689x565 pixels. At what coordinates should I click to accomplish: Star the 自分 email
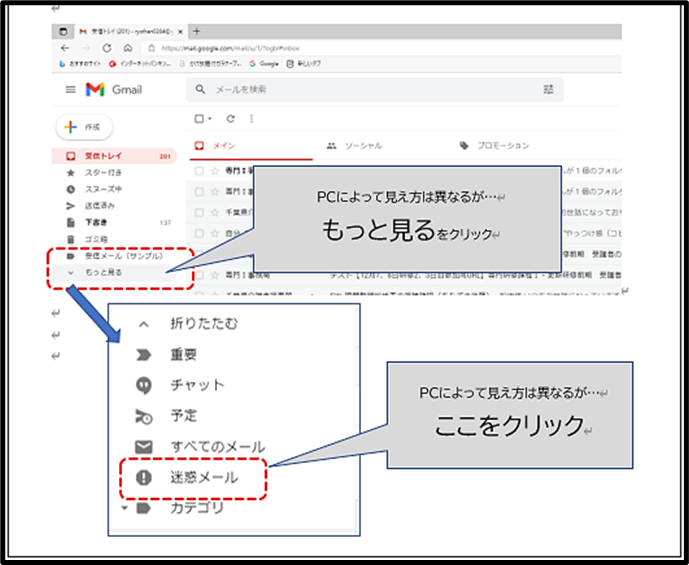tap(215, 233)
